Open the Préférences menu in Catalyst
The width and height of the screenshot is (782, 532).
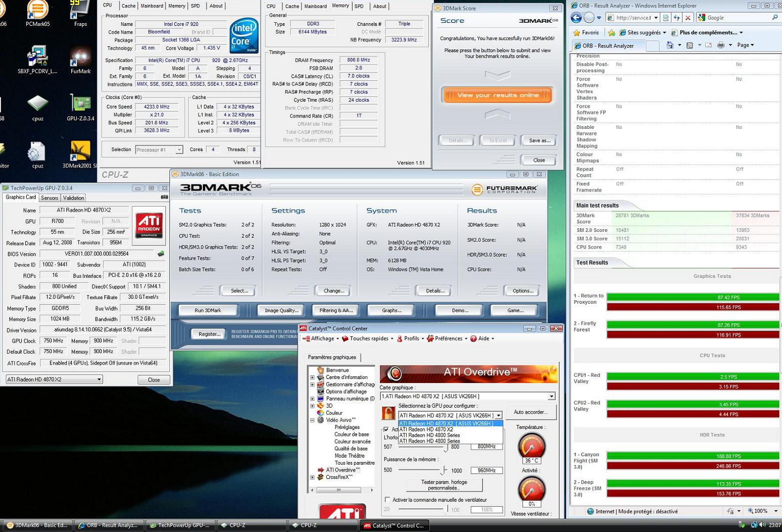447,338
